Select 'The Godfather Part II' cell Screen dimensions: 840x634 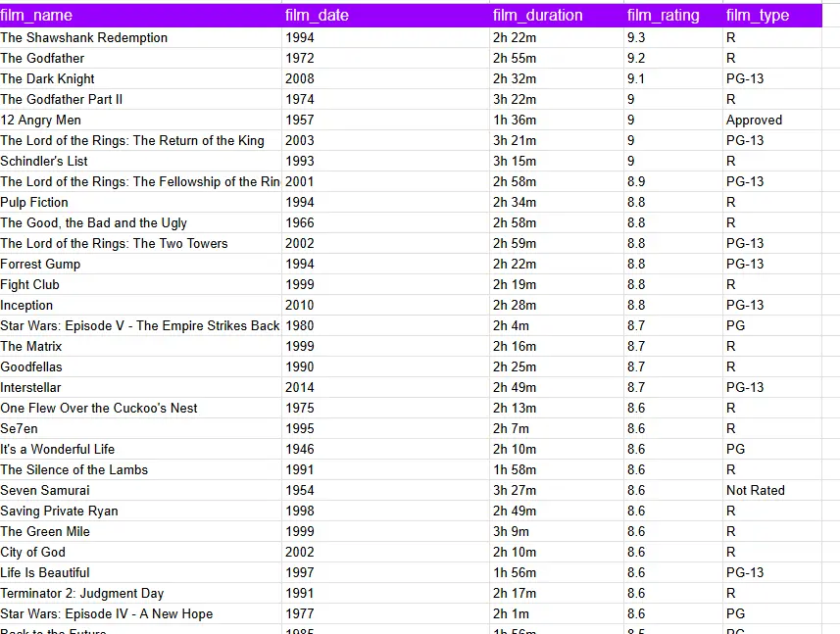(x=140, y=99)
